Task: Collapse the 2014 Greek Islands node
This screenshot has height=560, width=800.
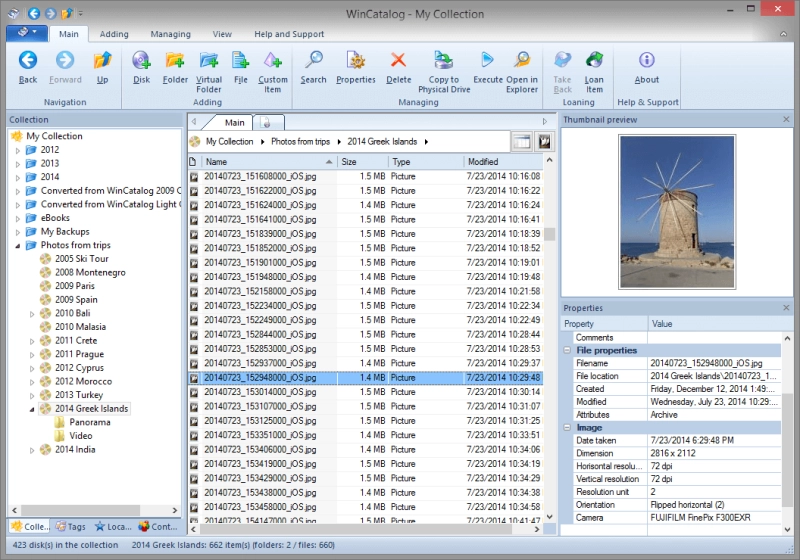Action: click(32, 410)
